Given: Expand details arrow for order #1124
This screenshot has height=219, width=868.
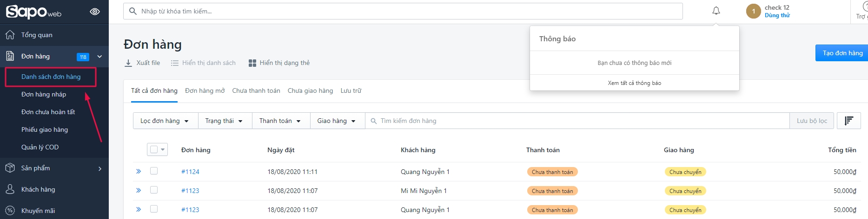Looking at the screenshot, I should point(138,171).
